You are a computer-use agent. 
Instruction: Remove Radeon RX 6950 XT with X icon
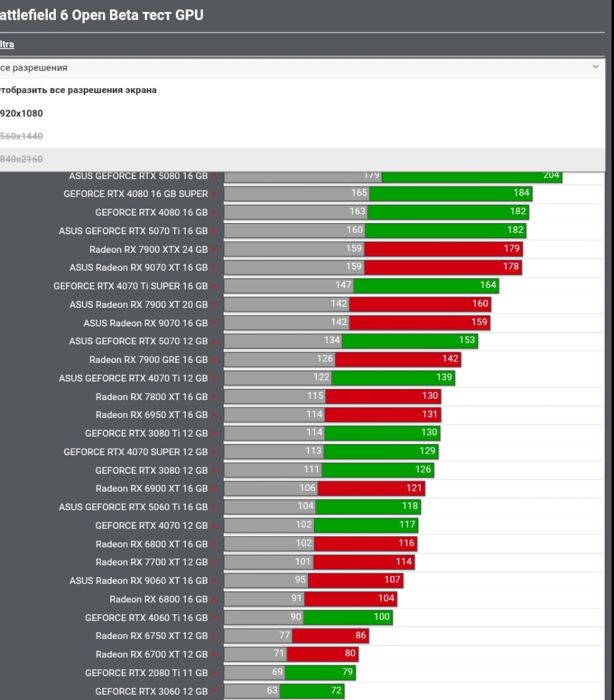[214, 415]
